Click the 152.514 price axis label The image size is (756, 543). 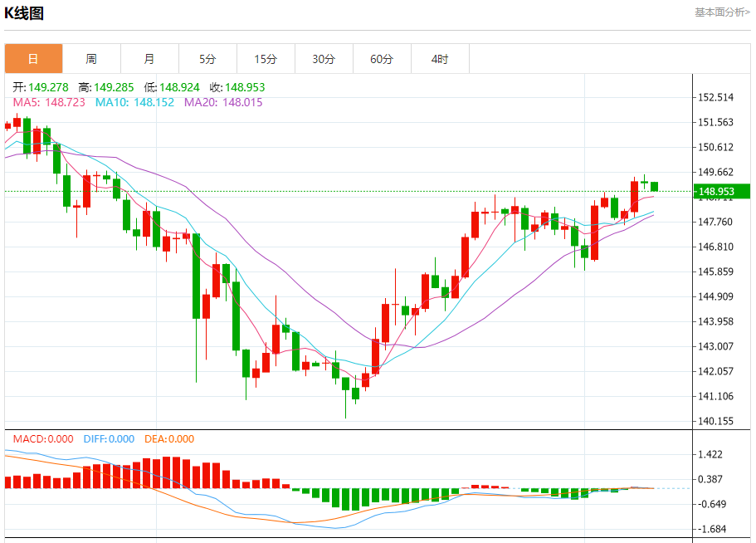[715, 97]
